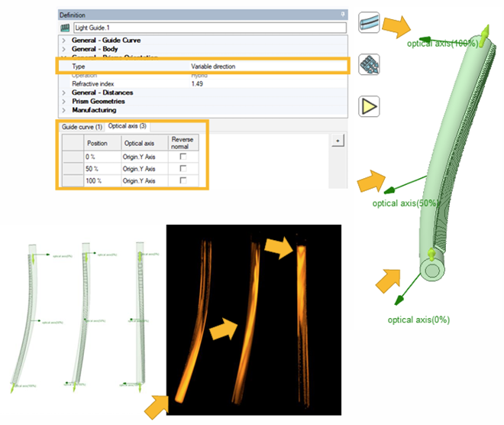
Task: Click the optical axis(0%) label in 3D view
Action: pyautogui.click(x=418, y=320)
